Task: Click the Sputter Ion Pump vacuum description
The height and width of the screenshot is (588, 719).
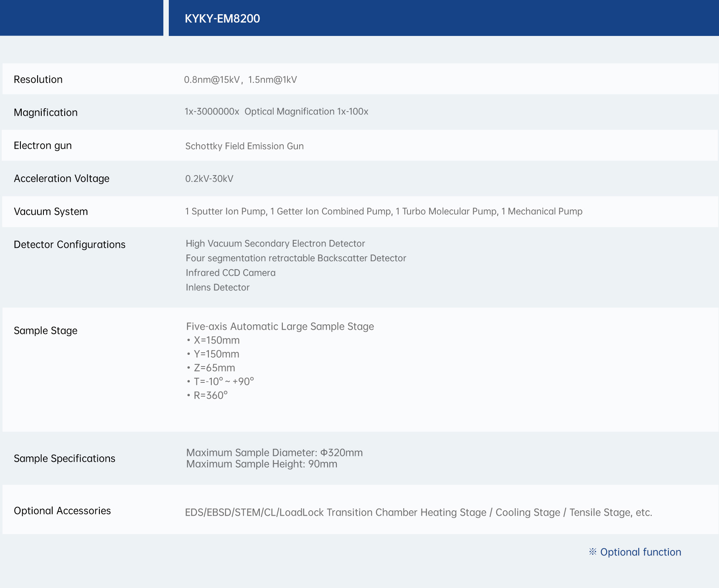Action: (x=384, y=211)
